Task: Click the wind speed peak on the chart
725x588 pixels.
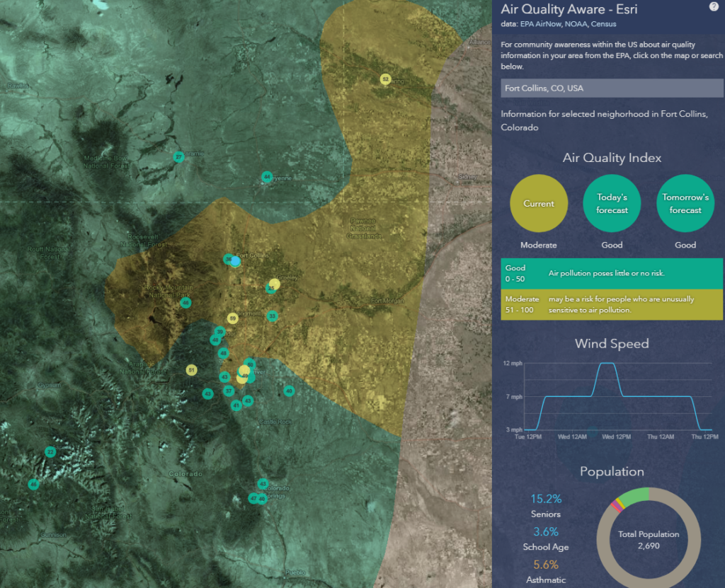Action: (x=607, y=363)
